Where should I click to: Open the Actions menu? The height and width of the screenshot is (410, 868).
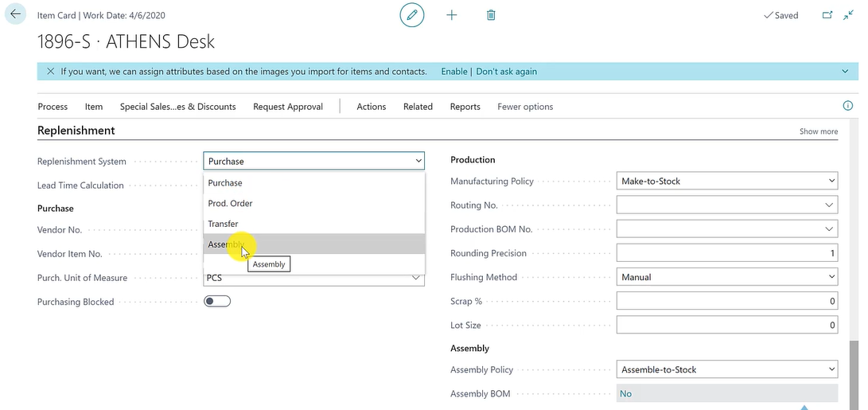[x=372, y=107]
